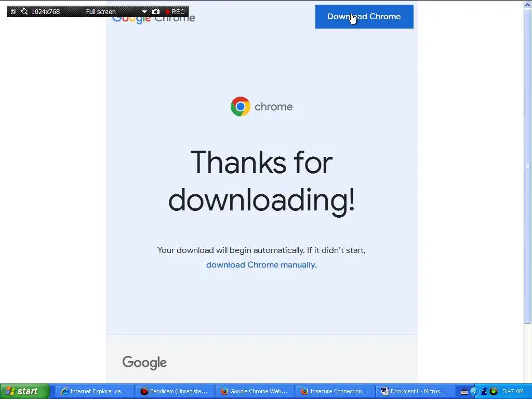Click the scrollbar up arrow
Image resolution: width=532 pixels, height=399 pixels.
[528, 4]
